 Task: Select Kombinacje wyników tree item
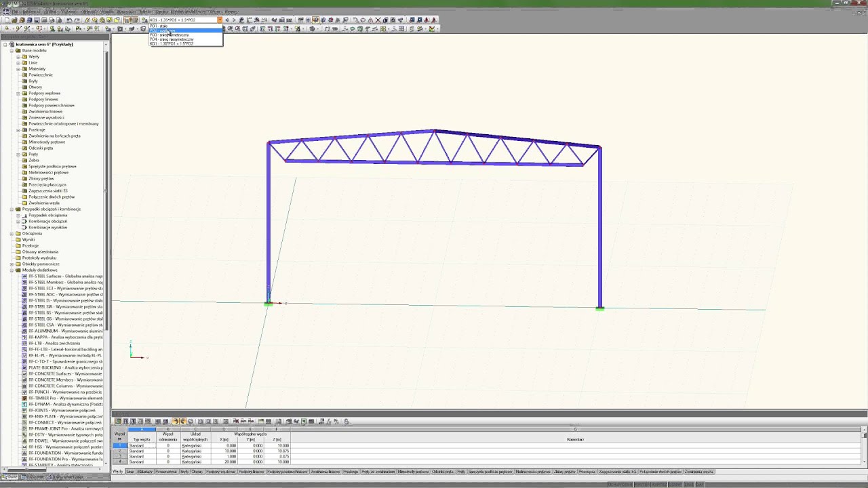coord(47,227)
